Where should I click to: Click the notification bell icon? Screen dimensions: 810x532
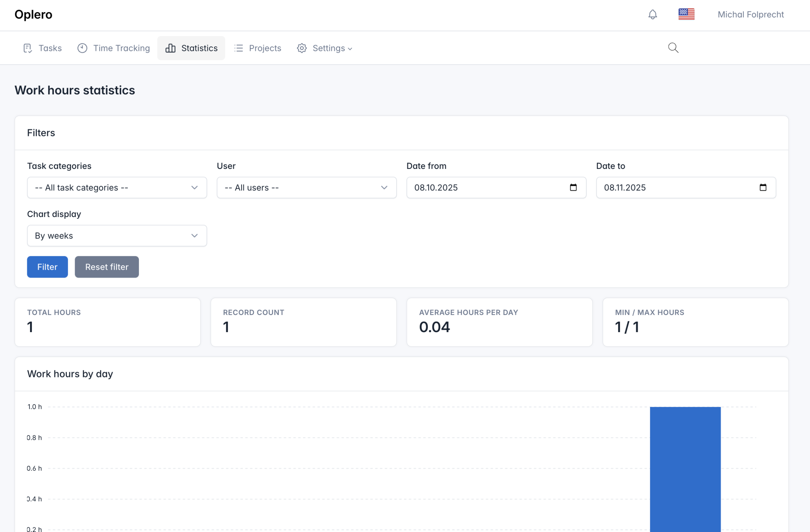coord(652,14)
